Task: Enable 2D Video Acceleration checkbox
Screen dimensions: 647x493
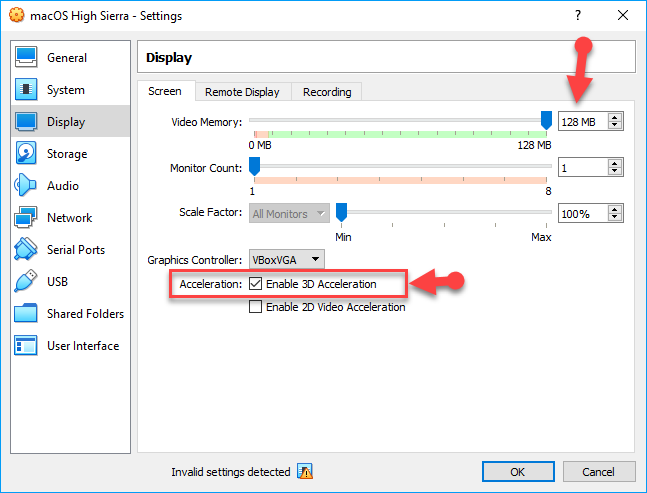Action: click(x=256, y=308)
